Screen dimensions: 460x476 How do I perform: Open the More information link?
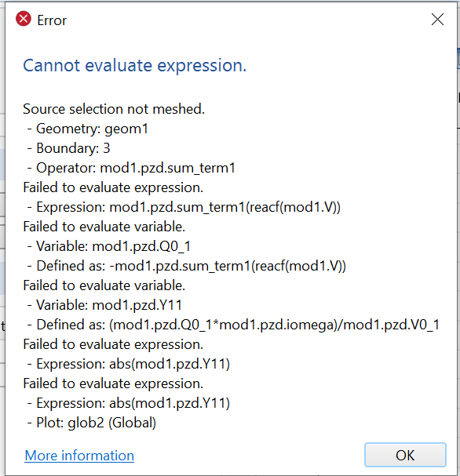(79, 456)
